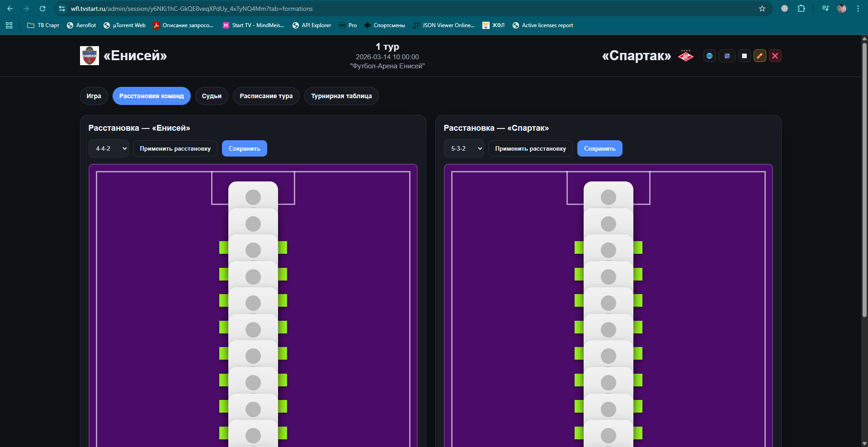Click the «Енисей» team name in header
The width and height of the screenshot is (868, 447).
[x=135, y=56]
